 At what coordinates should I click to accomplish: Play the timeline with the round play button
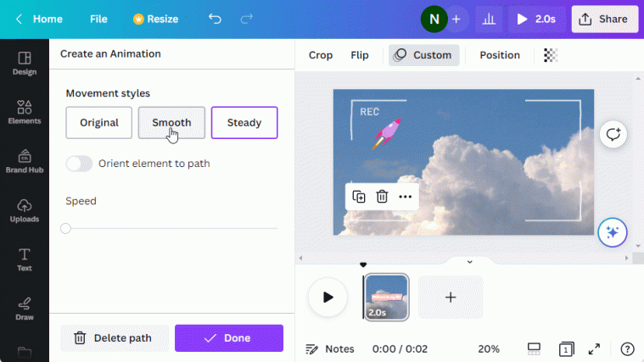[328, 298]
